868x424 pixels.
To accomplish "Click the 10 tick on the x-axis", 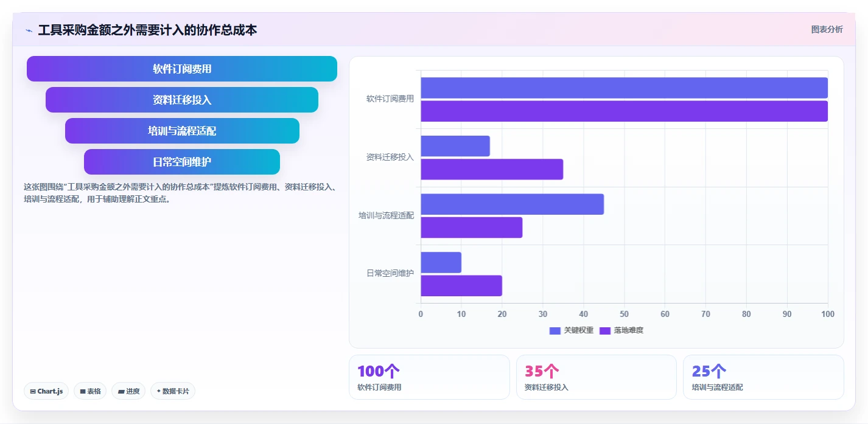I will (461, 314).
